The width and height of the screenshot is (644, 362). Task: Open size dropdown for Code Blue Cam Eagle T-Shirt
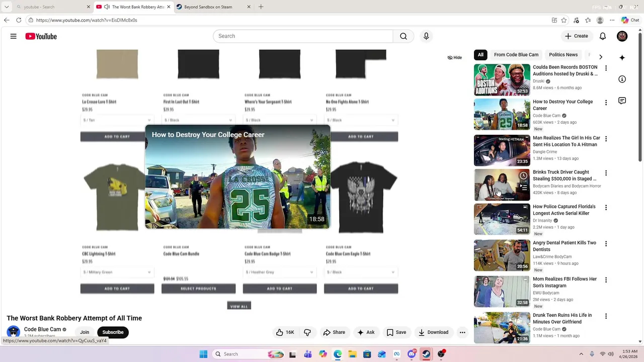(x=361, y=272)
